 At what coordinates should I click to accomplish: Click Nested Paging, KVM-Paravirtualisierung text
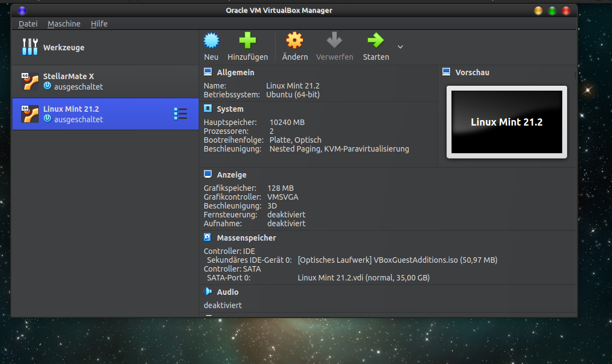click(339, 149)
